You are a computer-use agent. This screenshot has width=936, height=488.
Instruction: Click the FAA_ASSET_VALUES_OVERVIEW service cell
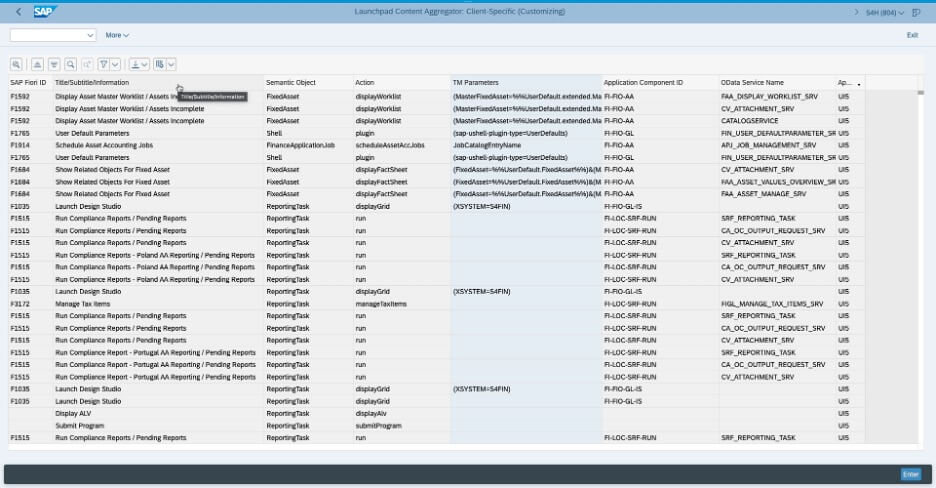pos(777,182)
